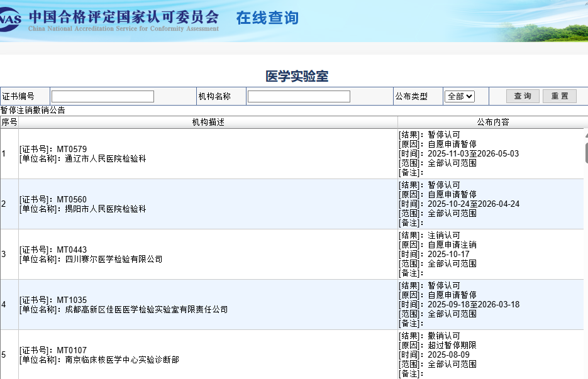Select certificate number MT0579 in row 1

coord(72,149)
